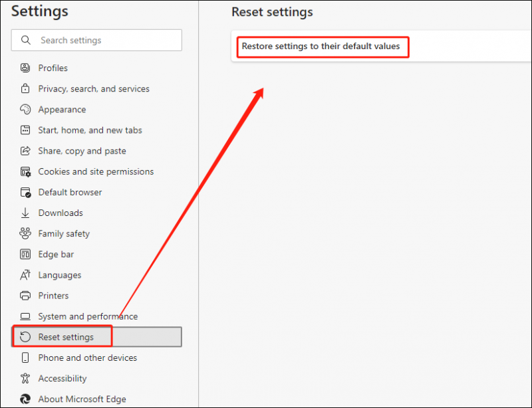Click the Edge bar icon
Screen dimensions: 532x408
tap(25, 254)
